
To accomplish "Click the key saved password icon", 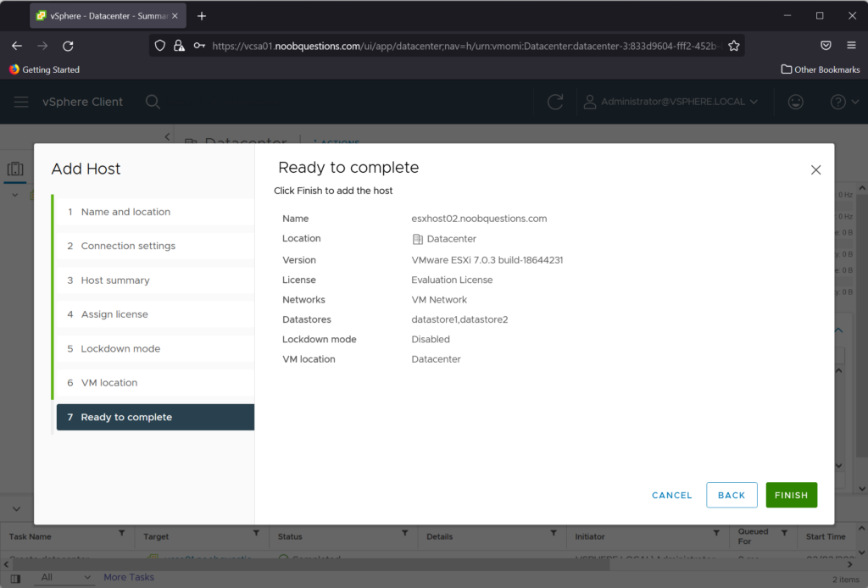I will [198, 46].
